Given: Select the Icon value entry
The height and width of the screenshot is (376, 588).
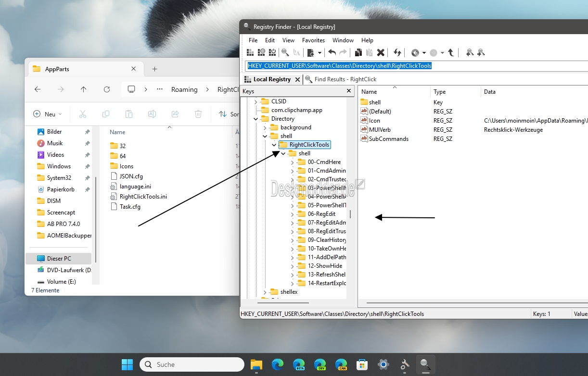Looking at the screenshot, I should pos(374,121).
